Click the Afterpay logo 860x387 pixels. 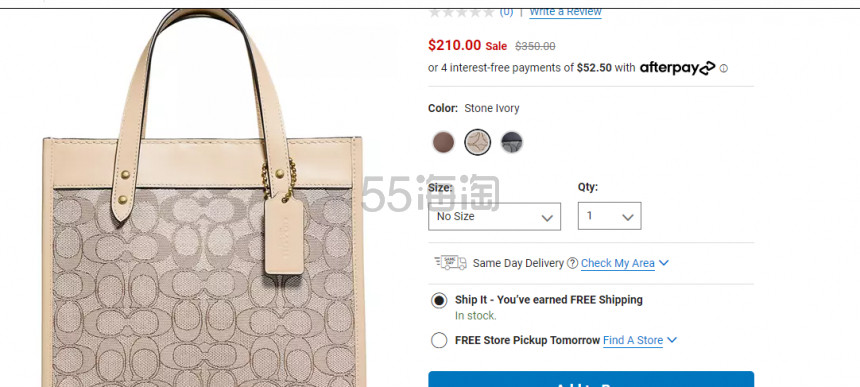pyautogui.click(x=677, y=68)
